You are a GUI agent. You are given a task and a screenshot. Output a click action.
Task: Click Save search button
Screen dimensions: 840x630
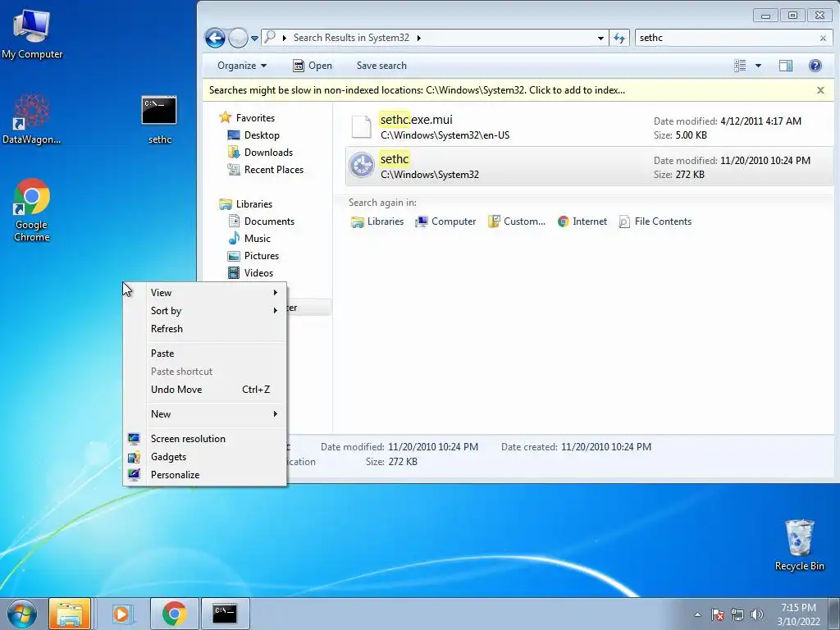[x=381, y=66]
